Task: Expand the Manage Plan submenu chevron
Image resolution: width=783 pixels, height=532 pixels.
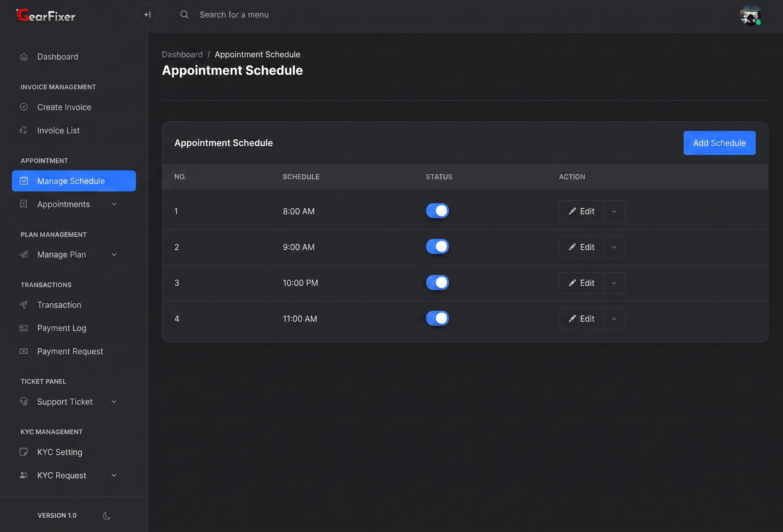Action: click(114, 254)
